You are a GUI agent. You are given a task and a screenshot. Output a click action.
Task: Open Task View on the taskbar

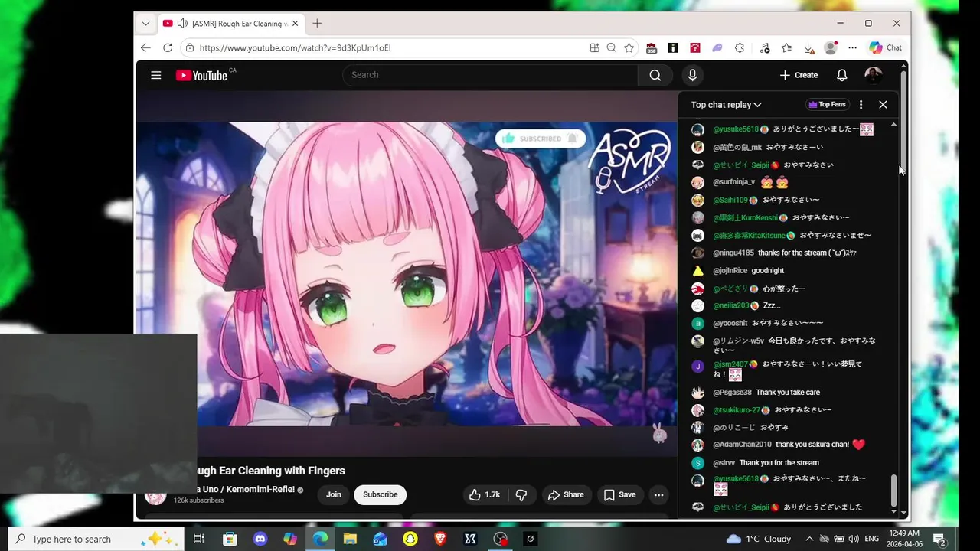(198, 539)
